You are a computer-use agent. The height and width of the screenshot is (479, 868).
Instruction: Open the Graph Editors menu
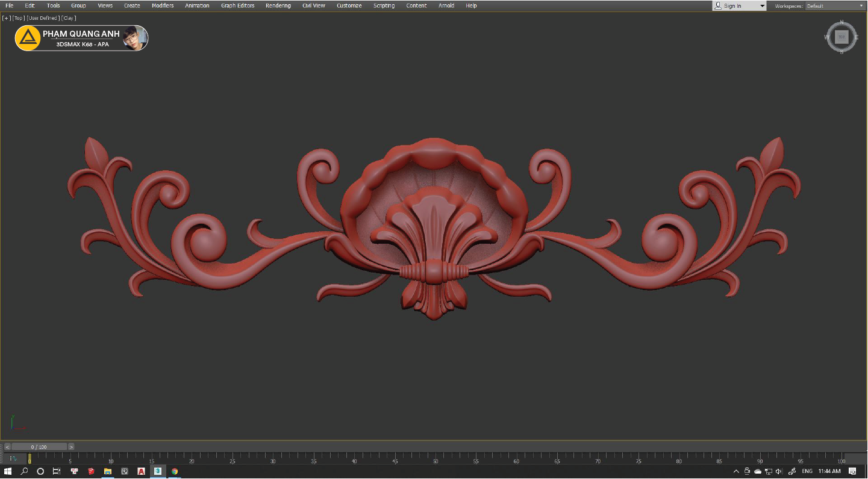click(237, 5)
